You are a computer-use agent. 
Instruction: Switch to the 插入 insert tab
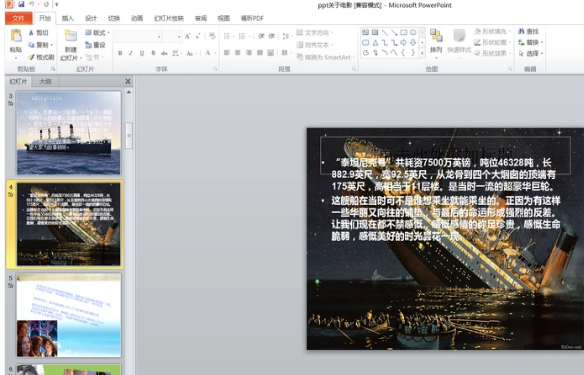[68, 18]
